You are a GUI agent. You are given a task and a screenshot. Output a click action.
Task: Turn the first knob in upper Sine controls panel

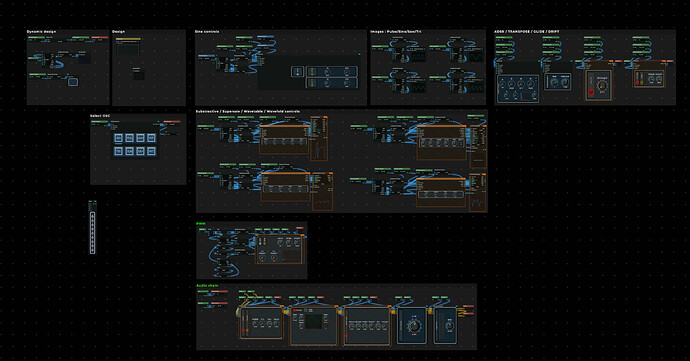coord(327,72)
